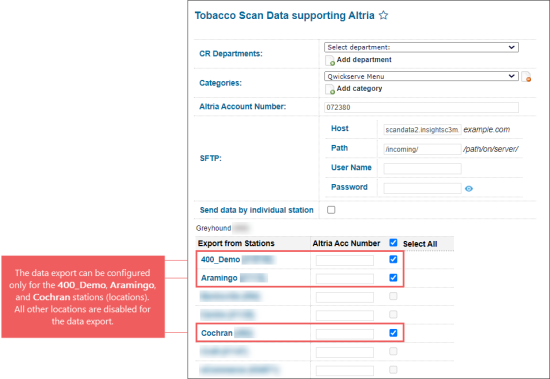550x379 pixels.
Task: Focus the Altria Account Number field
Action: tap(421, 107)
